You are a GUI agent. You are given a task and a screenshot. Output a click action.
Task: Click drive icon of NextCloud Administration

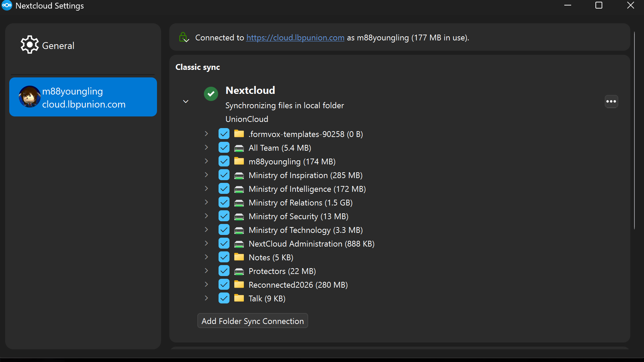click(x=239, y=244)
